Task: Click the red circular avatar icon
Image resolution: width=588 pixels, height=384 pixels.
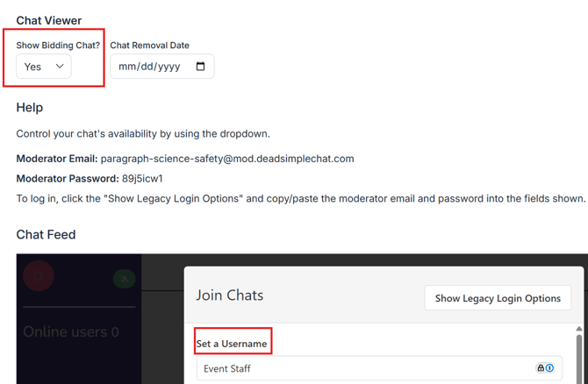Action: [x=39, y=276]
